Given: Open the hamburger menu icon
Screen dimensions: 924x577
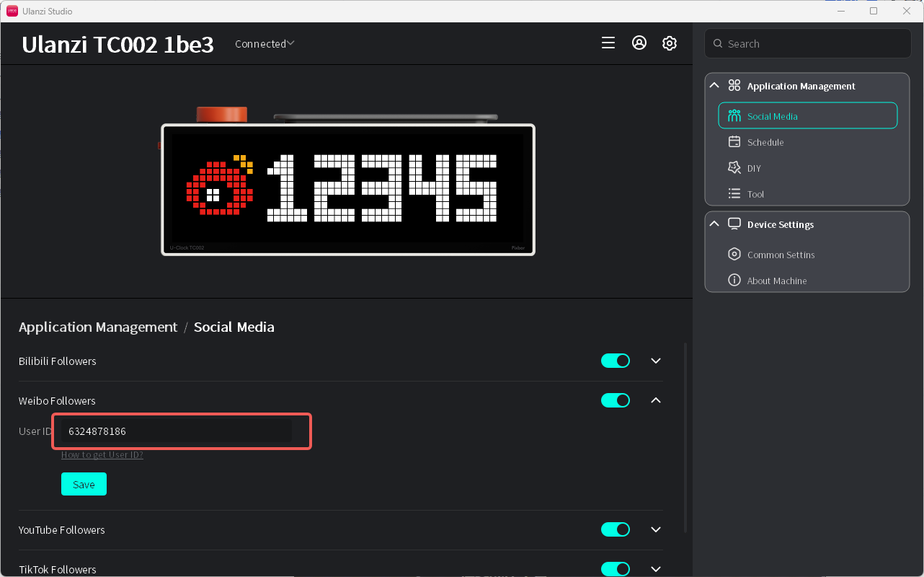Looking at the screenshot, I should (x=608, y=43).
